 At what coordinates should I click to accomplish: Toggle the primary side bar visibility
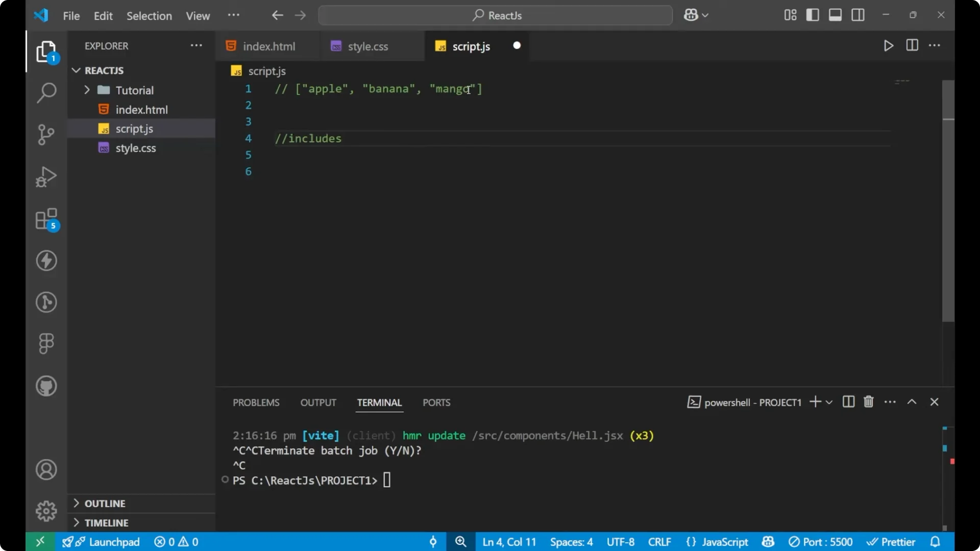pyautogui.click(x=813, y=15)
